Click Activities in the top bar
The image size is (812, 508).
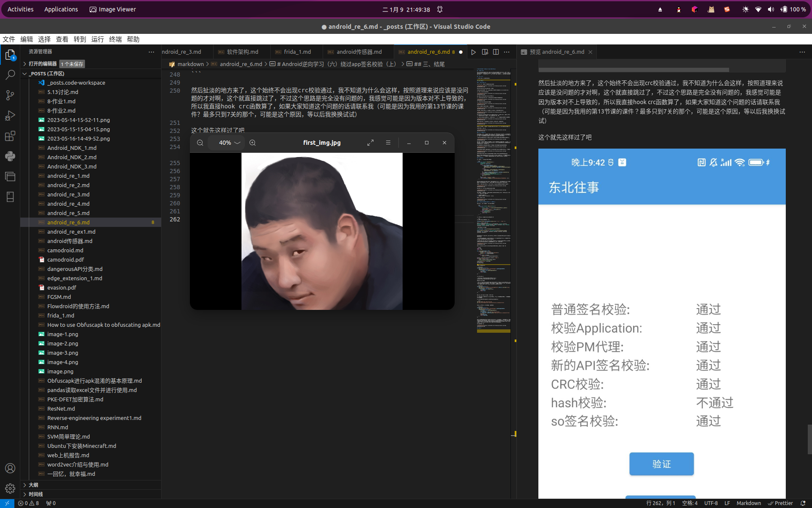20,9
